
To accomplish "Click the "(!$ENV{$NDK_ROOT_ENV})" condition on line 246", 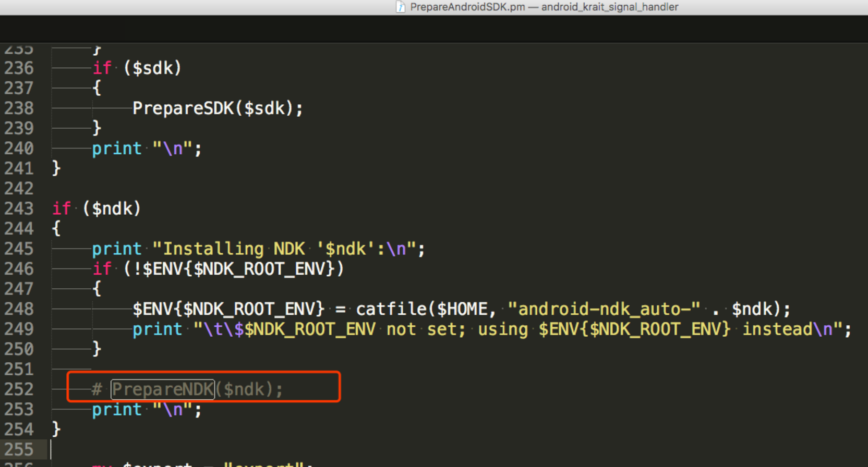I will tap(234, 269).
